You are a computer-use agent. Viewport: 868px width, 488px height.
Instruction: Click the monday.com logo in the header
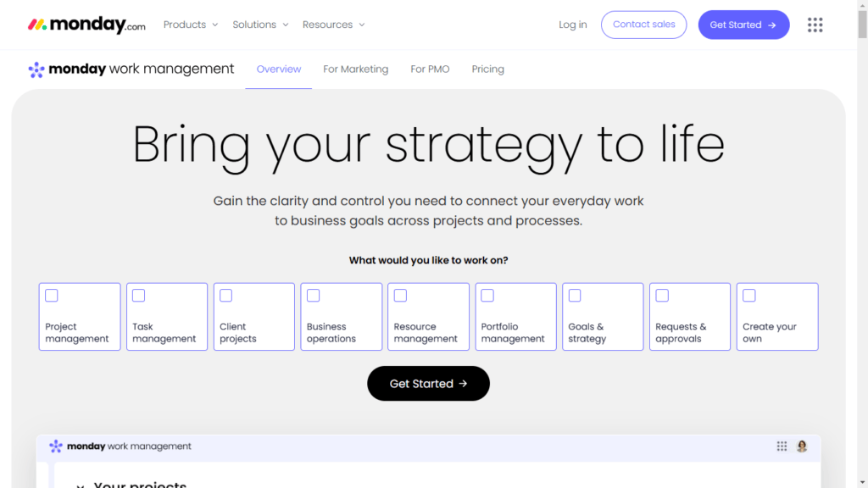[x=86, y=24]
